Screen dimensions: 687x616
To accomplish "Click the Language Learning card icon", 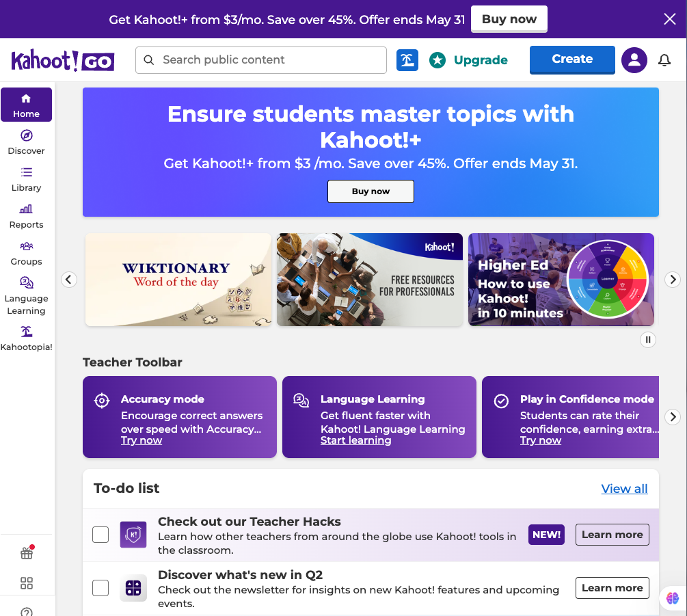I will (301, 400).
